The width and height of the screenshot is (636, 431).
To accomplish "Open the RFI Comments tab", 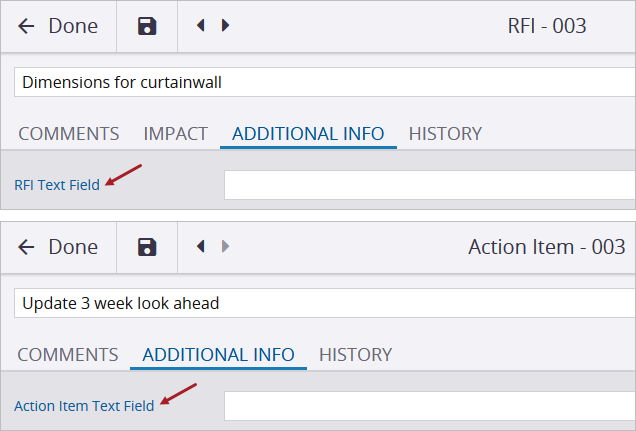I will pos(69,133).
